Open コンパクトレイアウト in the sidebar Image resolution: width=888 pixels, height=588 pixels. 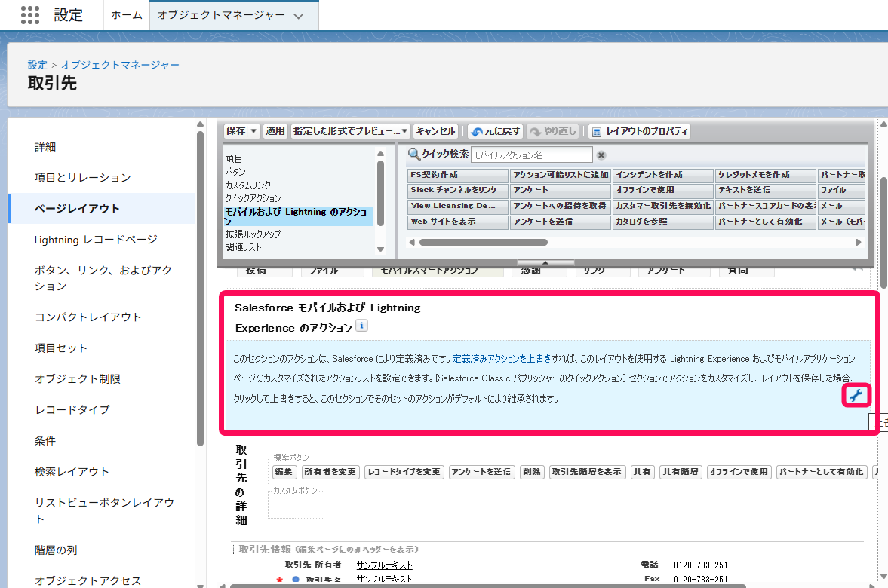(x=88, y=317)
